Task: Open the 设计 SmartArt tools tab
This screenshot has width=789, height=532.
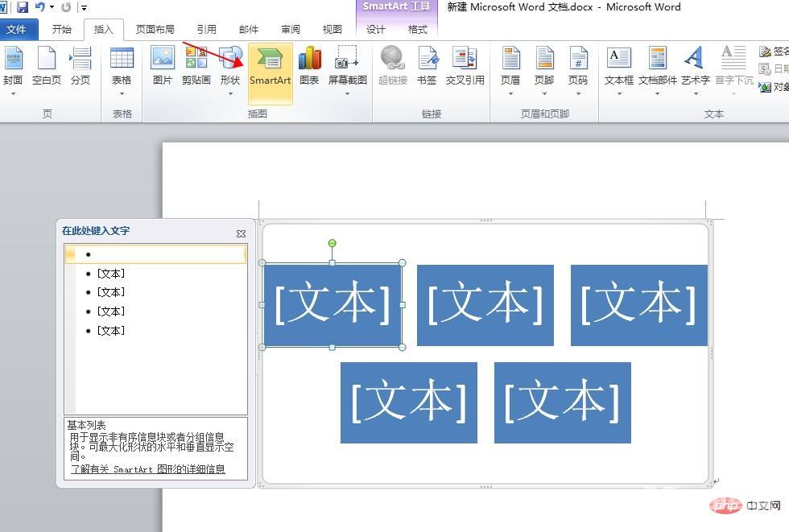Action: pyautogui.click(x=375, y=30)
